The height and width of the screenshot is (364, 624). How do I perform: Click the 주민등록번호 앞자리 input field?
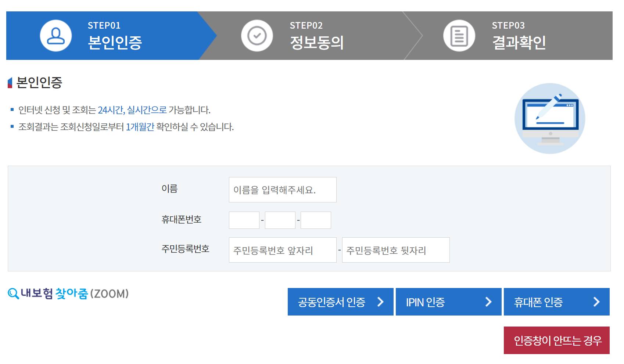pos(282,250)
